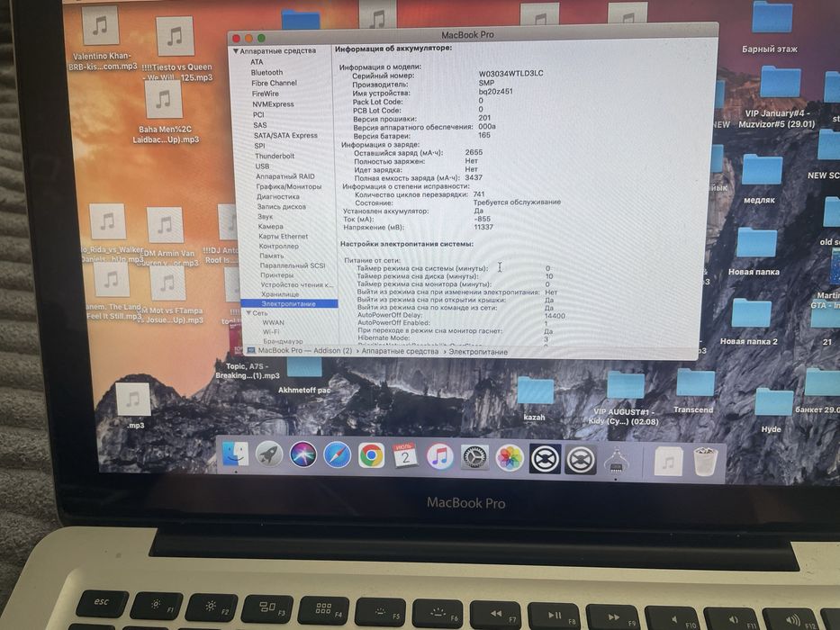The height and width of the screenshot is (630, 840).
Task: Open System Preferences gear in Dock
Action: tap(474, 457)
